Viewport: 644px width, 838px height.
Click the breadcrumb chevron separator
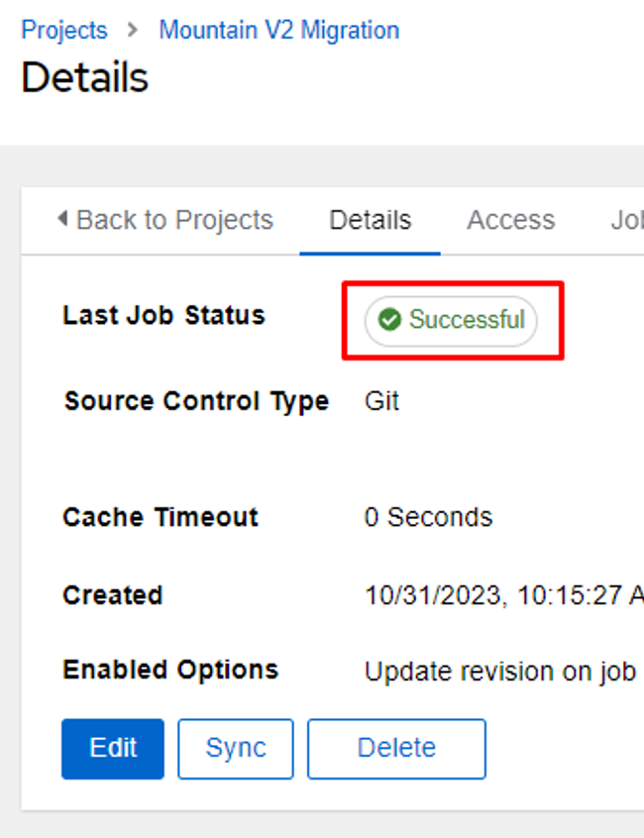(133, 30)
